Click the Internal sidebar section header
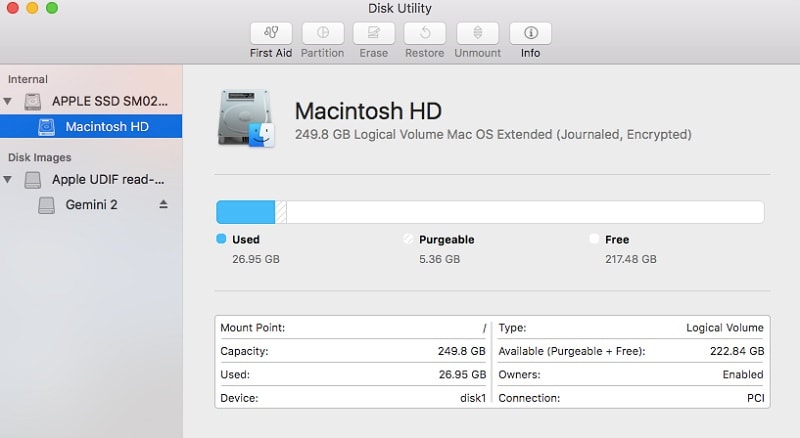This screenshot has height=438, width=800. pos(28,79)
